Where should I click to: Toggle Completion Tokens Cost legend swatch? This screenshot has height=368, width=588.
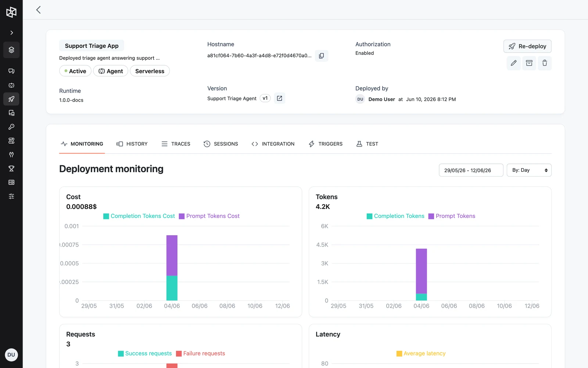pos(106,216)
